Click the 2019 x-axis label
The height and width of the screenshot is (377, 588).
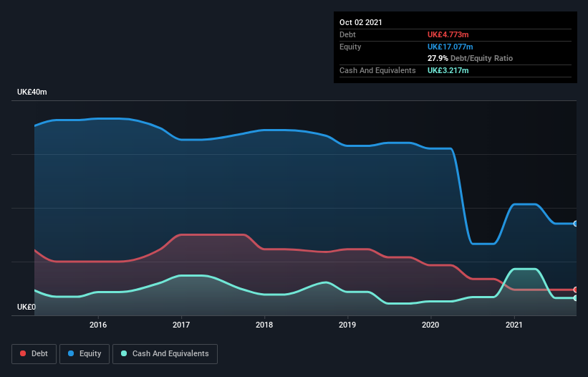coord(347,325)
